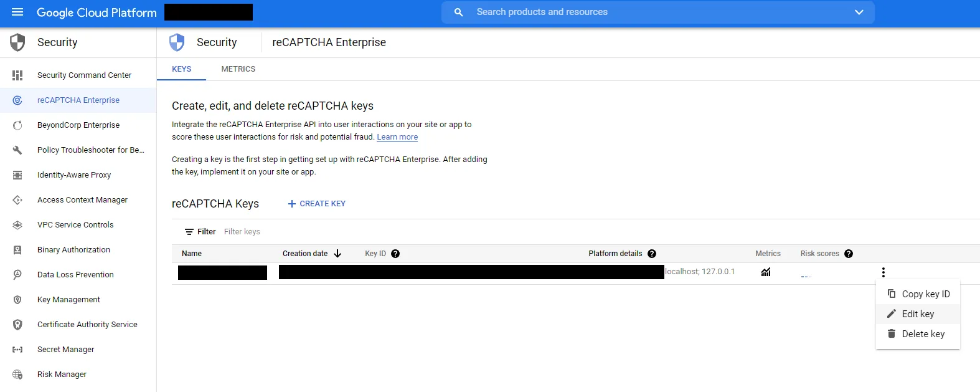The width and height of the screenshot is (980, 392).
Task: Click the Risk Manager globe icon
Action: tap(17, 375)
